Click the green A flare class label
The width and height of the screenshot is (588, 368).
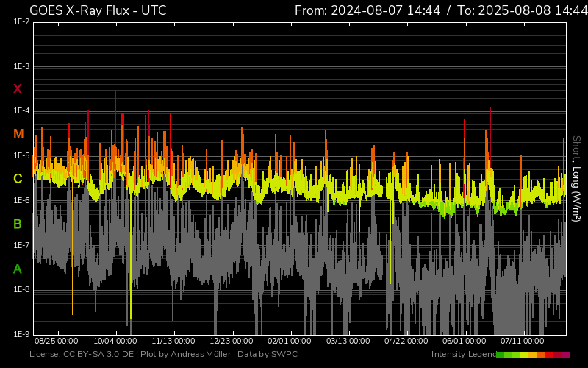[18, 269]
